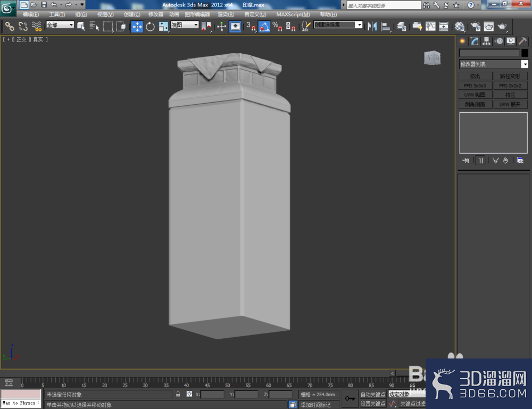Viewport: 532px width, 409px height.
Task: Click the Bind to Space Warp icon
Action: coord(36,27)
